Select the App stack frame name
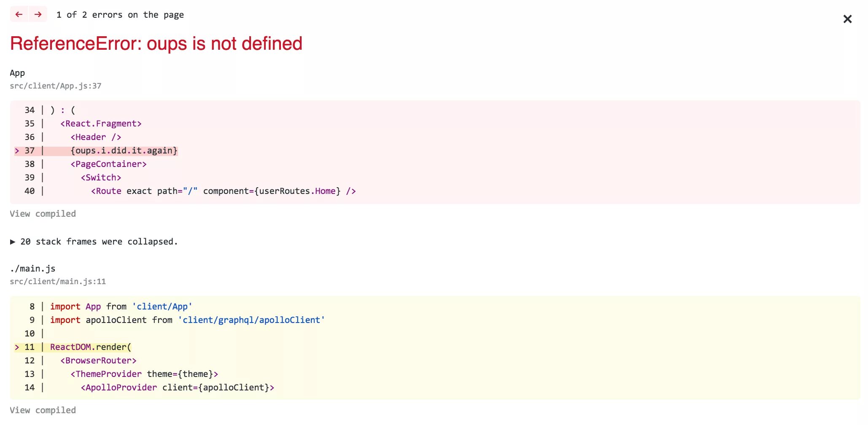This screenshot has height=425, width=868. (17, 73)
